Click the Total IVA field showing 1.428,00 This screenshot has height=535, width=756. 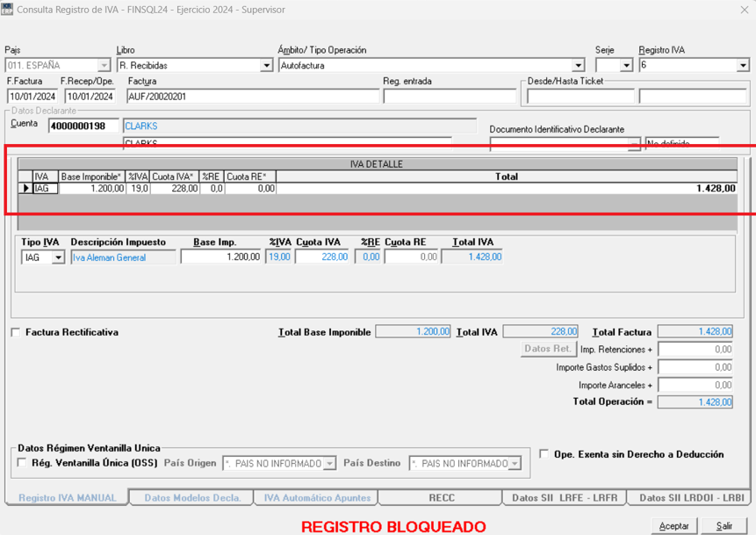(472, 257)
